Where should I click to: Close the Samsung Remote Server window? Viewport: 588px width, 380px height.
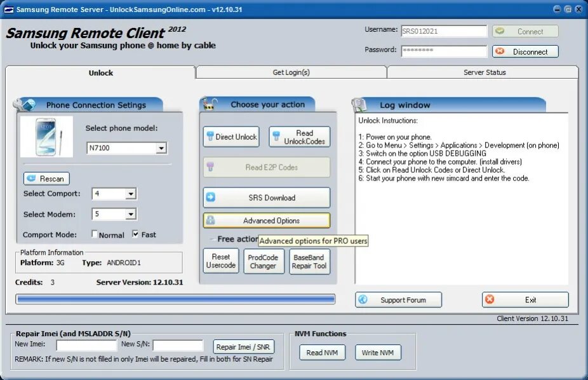click(x=578, y=10)
